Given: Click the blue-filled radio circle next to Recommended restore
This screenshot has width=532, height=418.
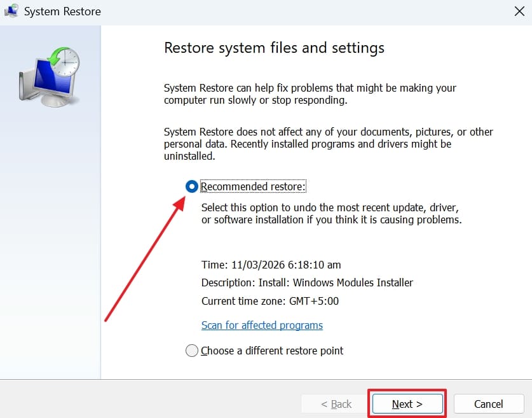Looking at the screenshot, I should coord(191,186).
